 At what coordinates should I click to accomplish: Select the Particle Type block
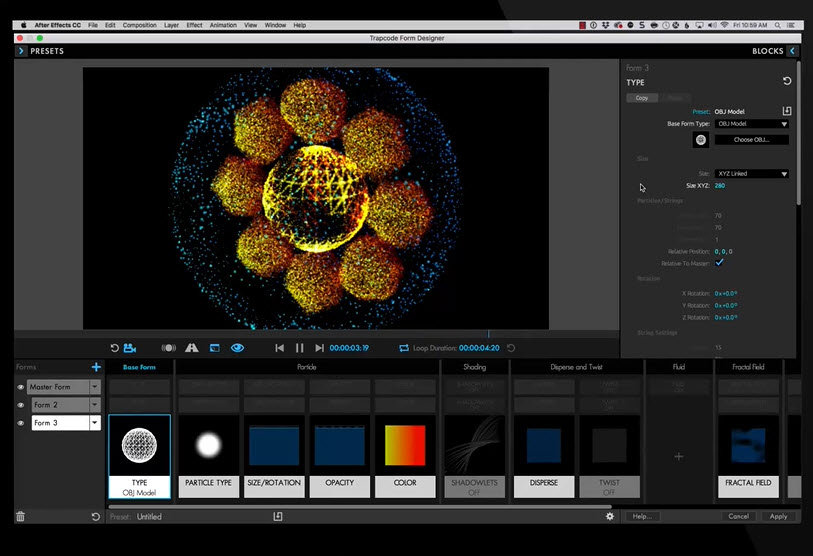tap(208, 456)
